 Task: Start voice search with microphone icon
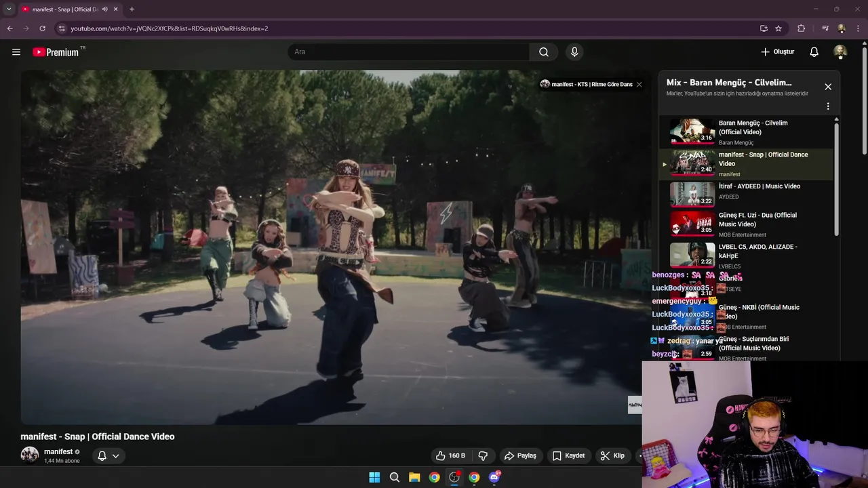coord(574,52)
